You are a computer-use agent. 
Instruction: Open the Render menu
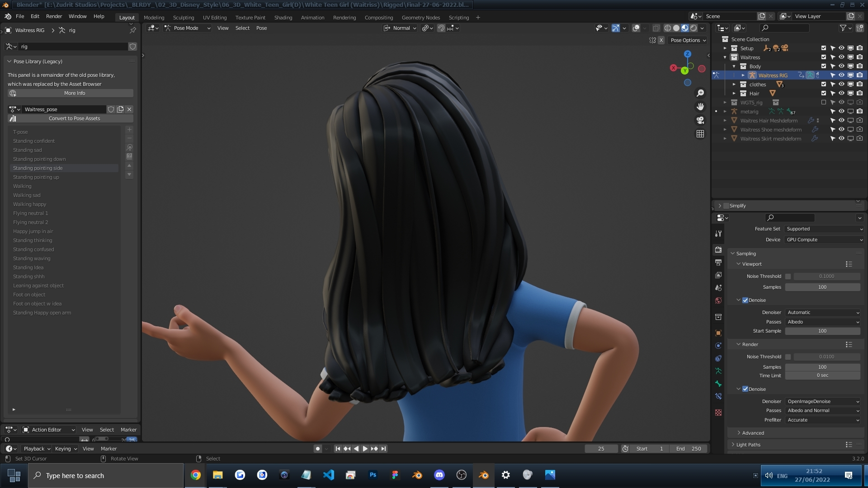click(54, 16)
